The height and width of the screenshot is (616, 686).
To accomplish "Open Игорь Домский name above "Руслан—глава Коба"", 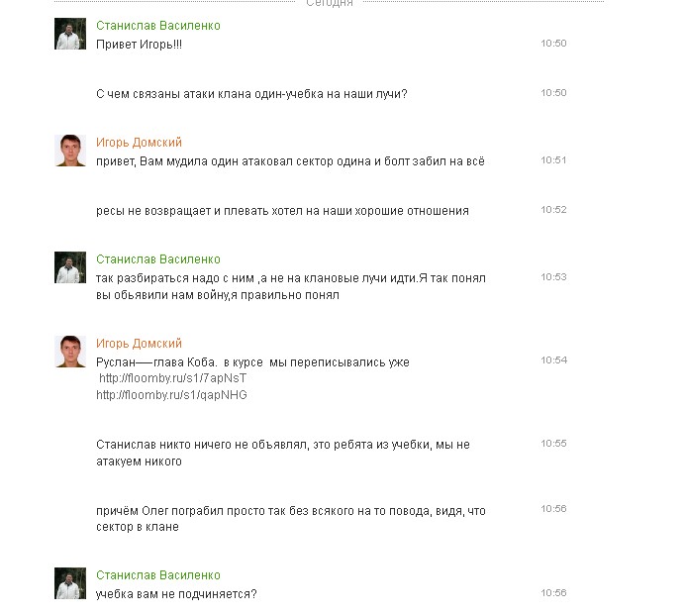I will click(x=140, y=344).
